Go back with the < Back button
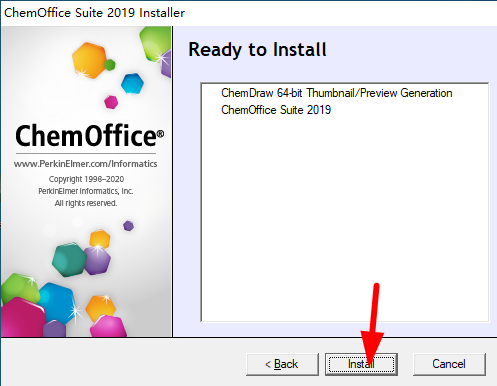Screen dimensions: 497x386 point(282,364)
